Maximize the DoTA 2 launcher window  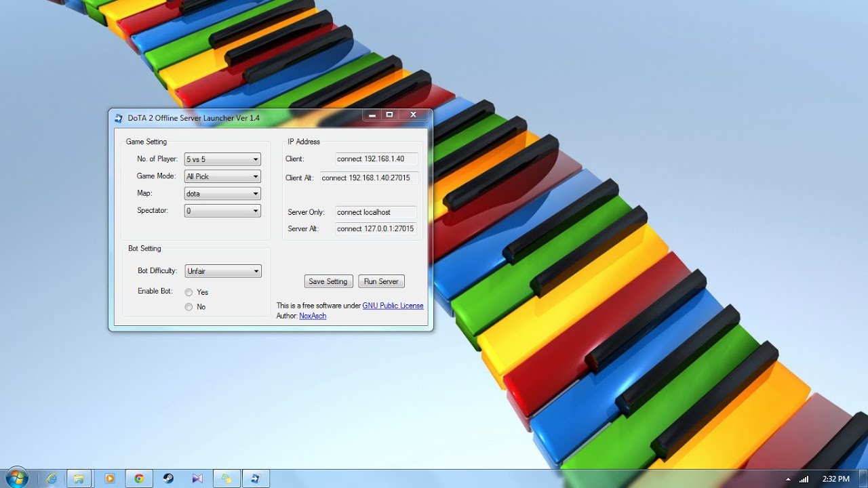(x=389, y=115)
